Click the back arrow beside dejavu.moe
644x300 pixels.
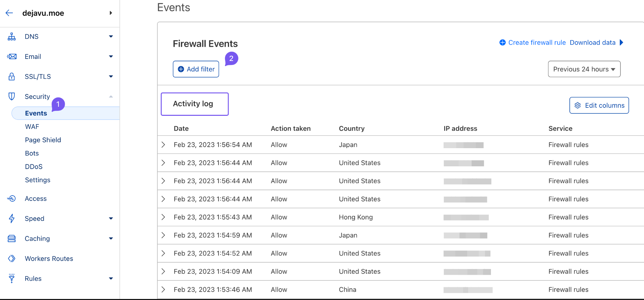point(9,13)
